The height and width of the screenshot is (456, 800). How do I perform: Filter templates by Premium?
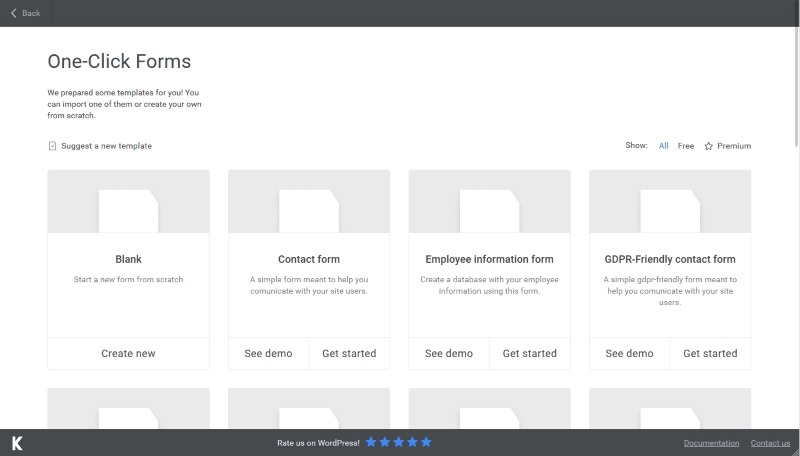[x=734, y=146]
